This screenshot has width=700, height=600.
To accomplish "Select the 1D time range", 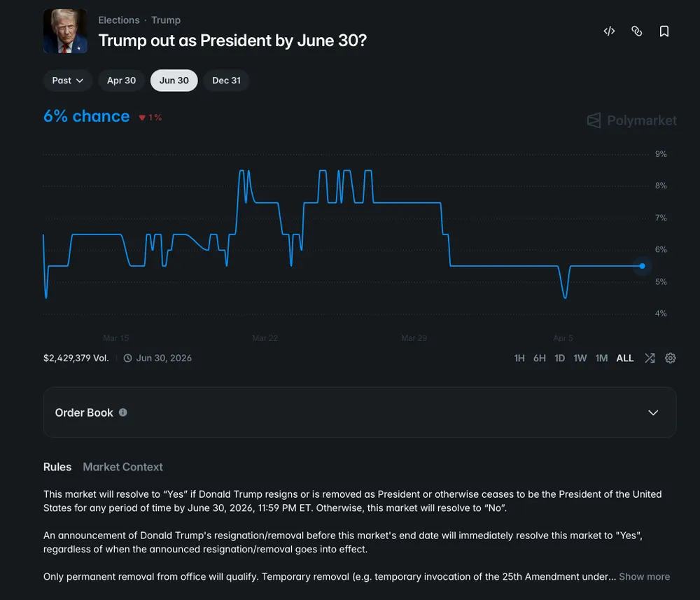I will [559, 358].
